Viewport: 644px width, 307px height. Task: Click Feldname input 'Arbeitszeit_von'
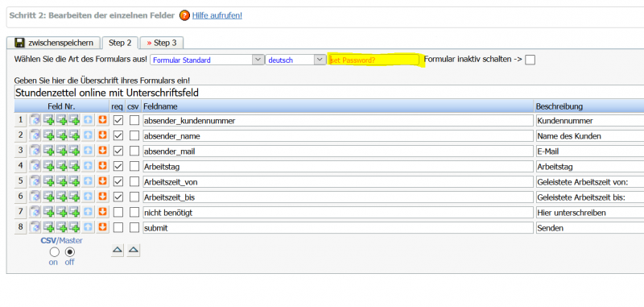click(338, 181)
